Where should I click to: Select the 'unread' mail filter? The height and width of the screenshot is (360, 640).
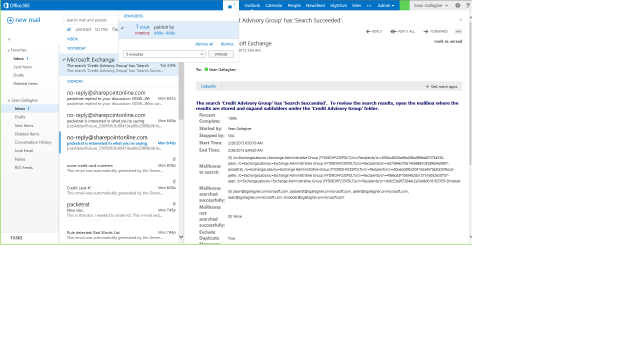pos(83,29)
